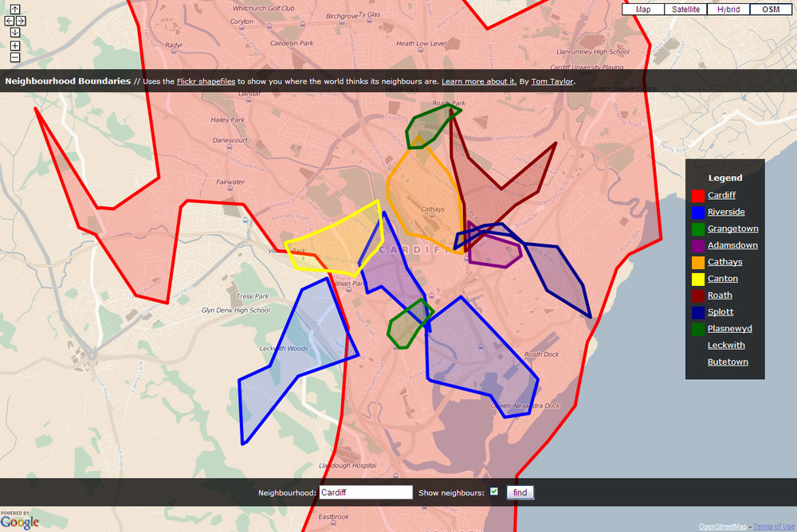Click the Neighbourhood text input field
Screen dimensions: 797x532
point(366,493)
